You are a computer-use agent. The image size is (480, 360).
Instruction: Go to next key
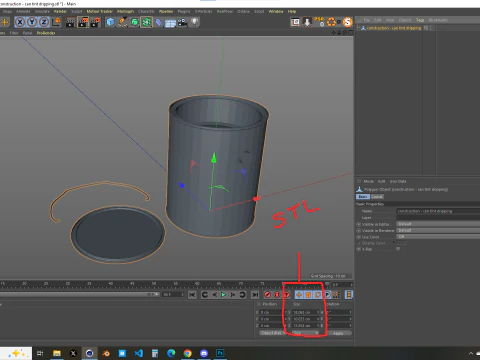point(242,295)
